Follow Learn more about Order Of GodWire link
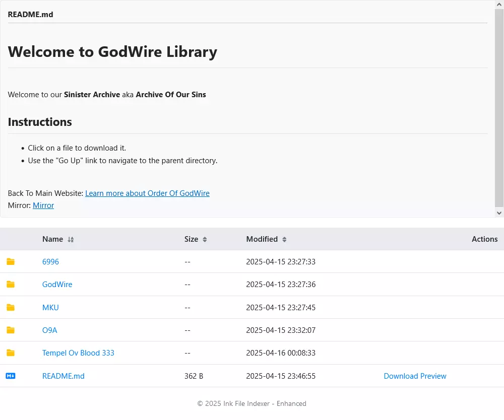Screen dimensions: 504x420 pos(147,193)
